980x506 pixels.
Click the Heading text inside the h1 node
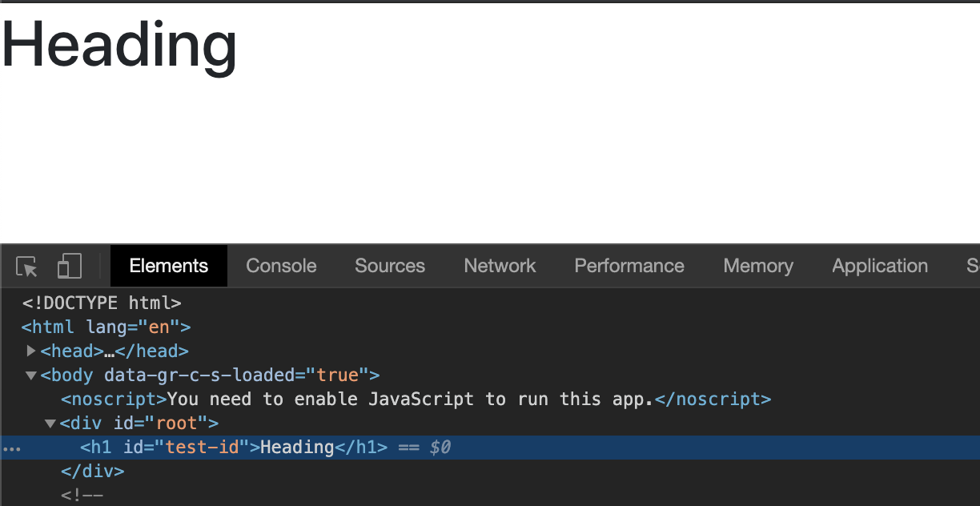click(x=297, y=447)
